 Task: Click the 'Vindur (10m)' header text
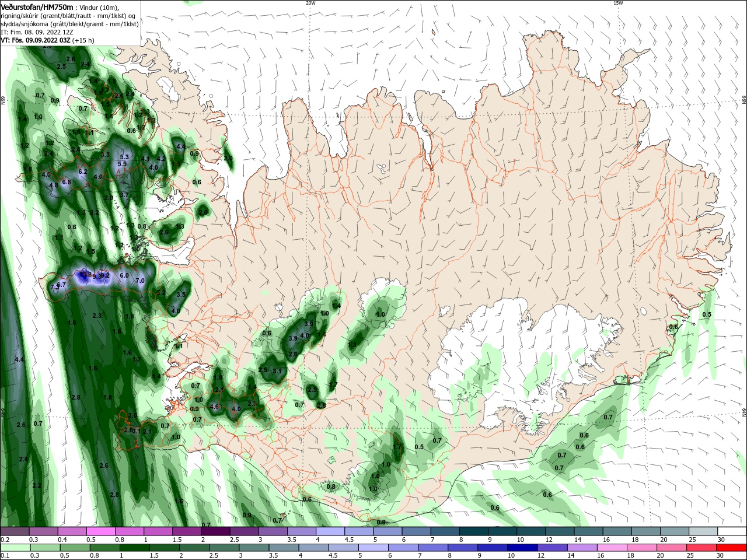coord(99,8)
